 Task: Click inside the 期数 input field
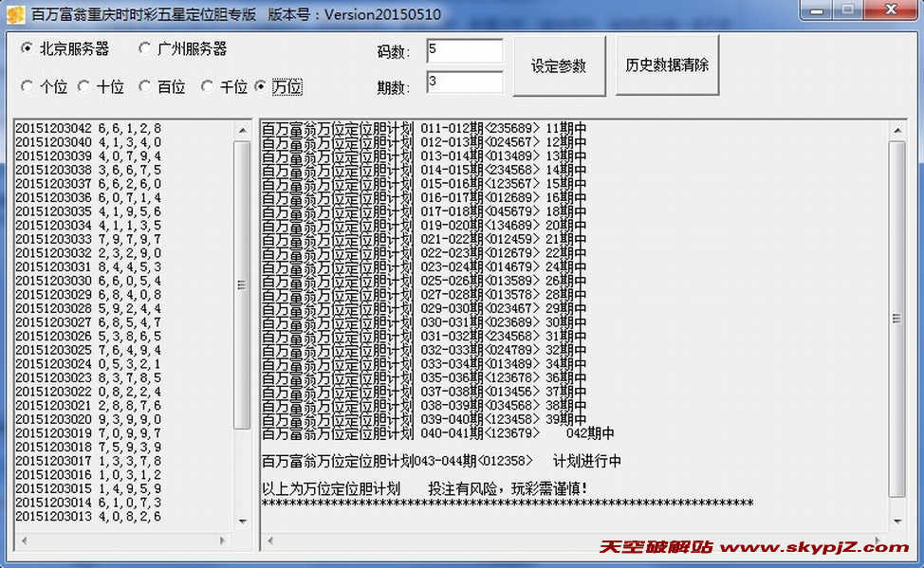[x=463, y=83]
